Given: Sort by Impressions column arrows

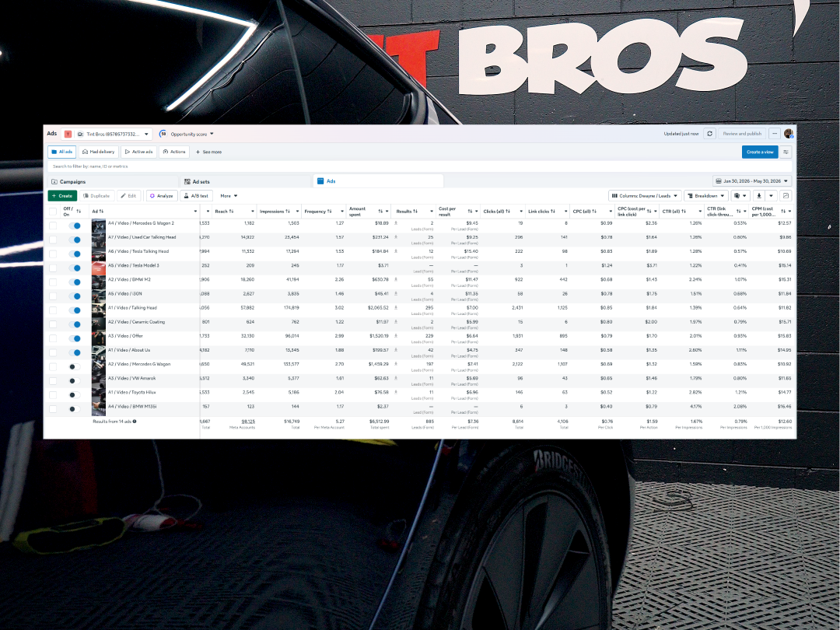Looking at the screenshot, I should (288, 211).
